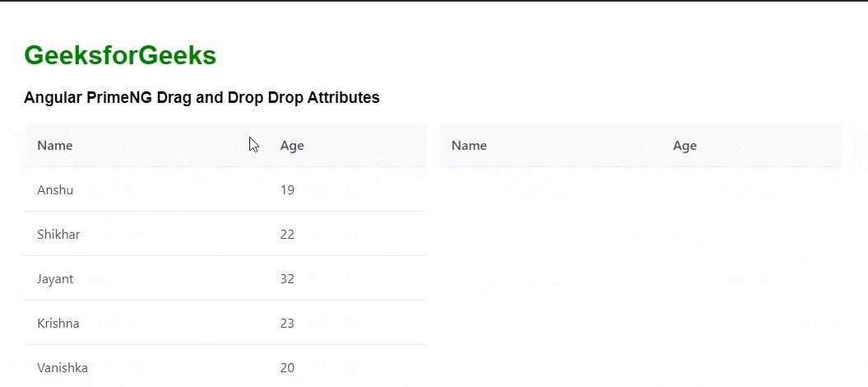Select the Shikhar name cell
Viewport: 868px width, 387px height.
[58, 235]
